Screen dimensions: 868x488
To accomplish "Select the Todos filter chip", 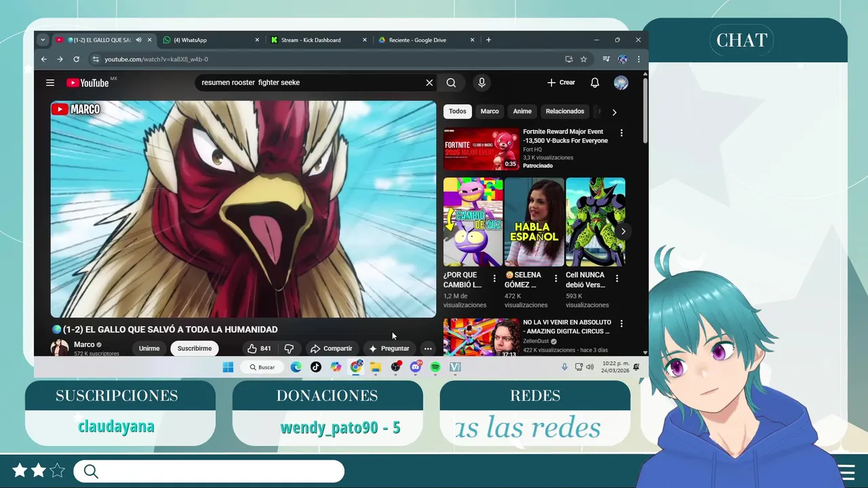I will [x=458, y=111].
